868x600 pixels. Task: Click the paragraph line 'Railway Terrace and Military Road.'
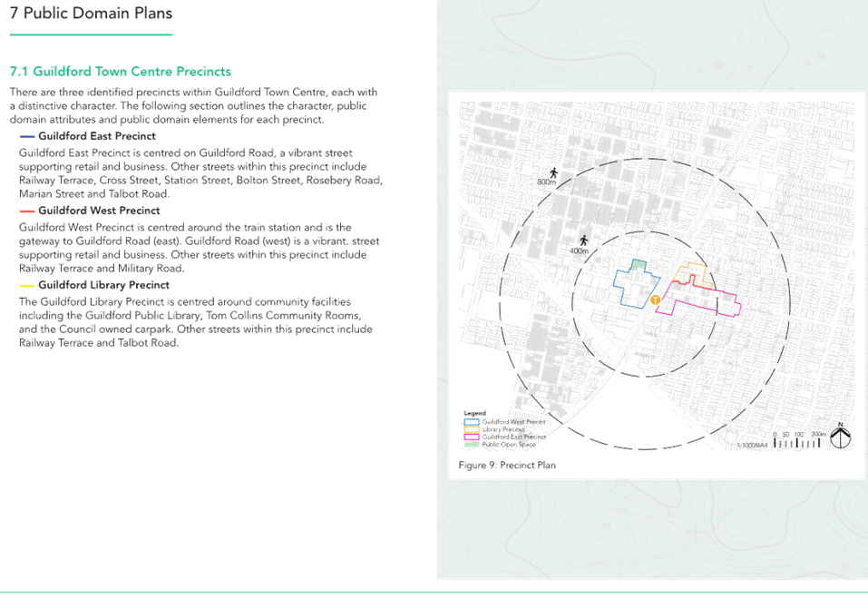[102, 268]
